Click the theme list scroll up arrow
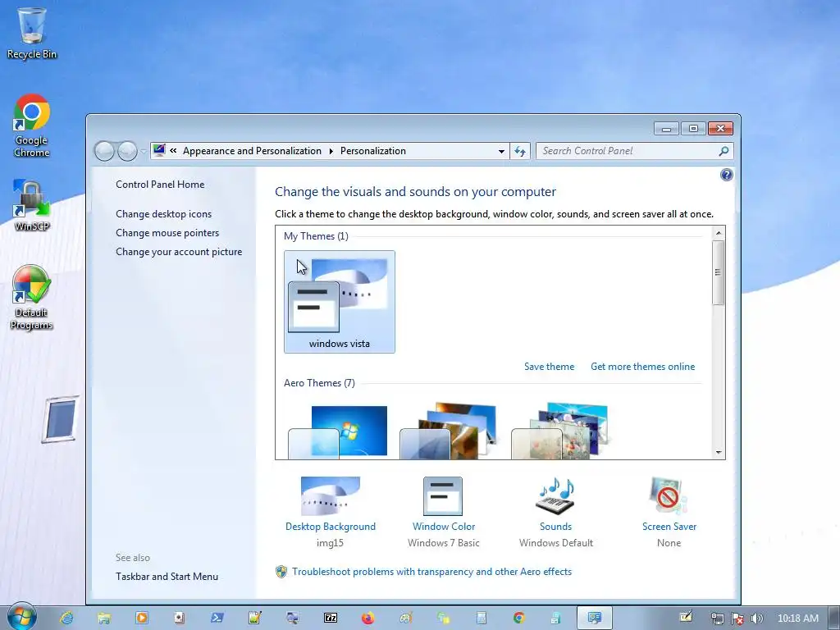The width and height of the screenshot is (840, 630). point(719,232)
